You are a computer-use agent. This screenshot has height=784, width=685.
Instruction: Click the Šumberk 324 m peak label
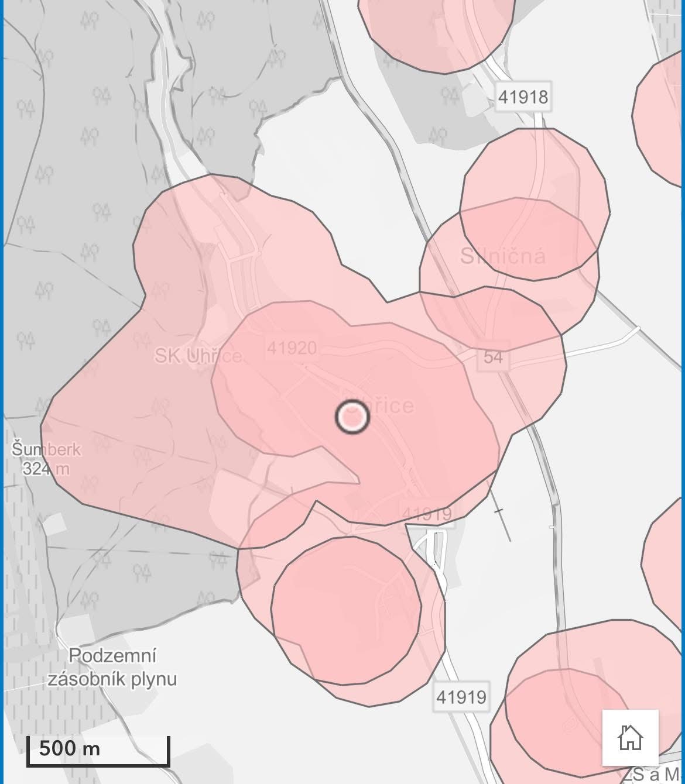(x=46, y=458)
